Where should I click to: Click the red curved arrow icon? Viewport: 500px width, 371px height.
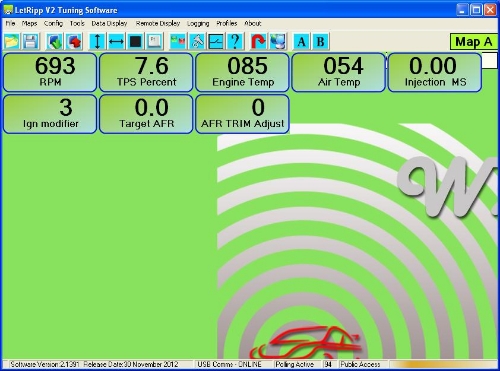pyautogui.click(x=259, y=42)
